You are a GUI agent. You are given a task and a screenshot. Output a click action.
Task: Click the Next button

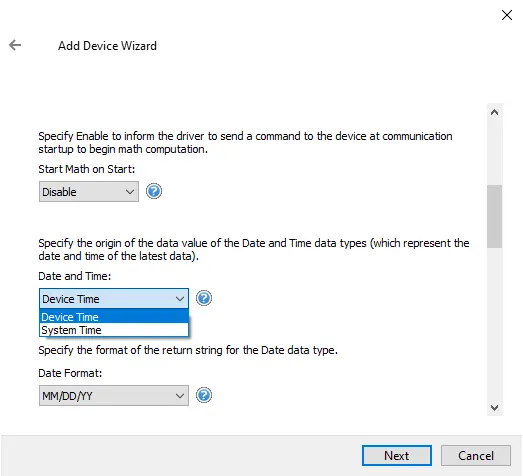pyautogui.click(x=397, y=456)
